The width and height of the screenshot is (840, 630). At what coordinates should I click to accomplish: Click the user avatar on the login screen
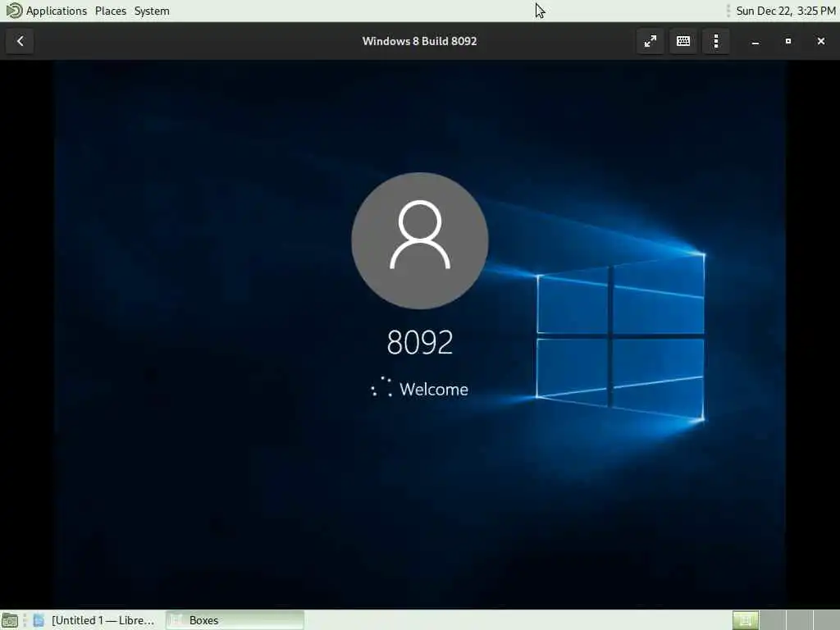point(419,240)
